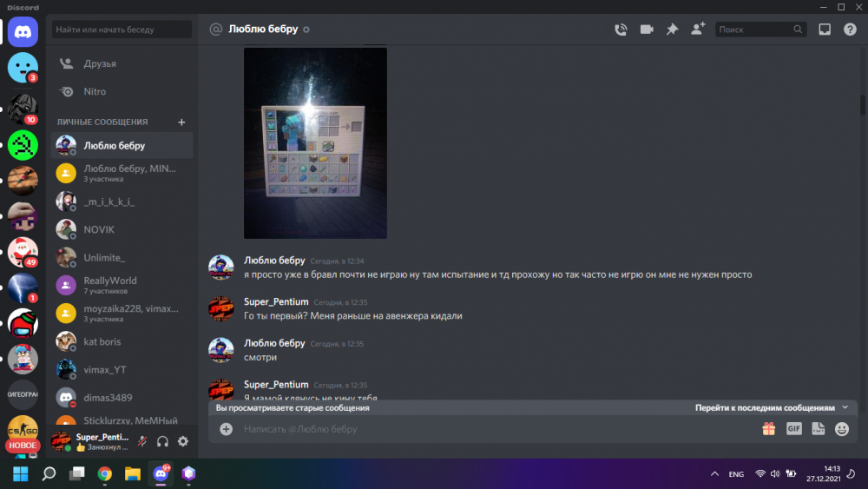Open the Nitro page
This screenshot has height=489, width=868.
coord(122,91)
